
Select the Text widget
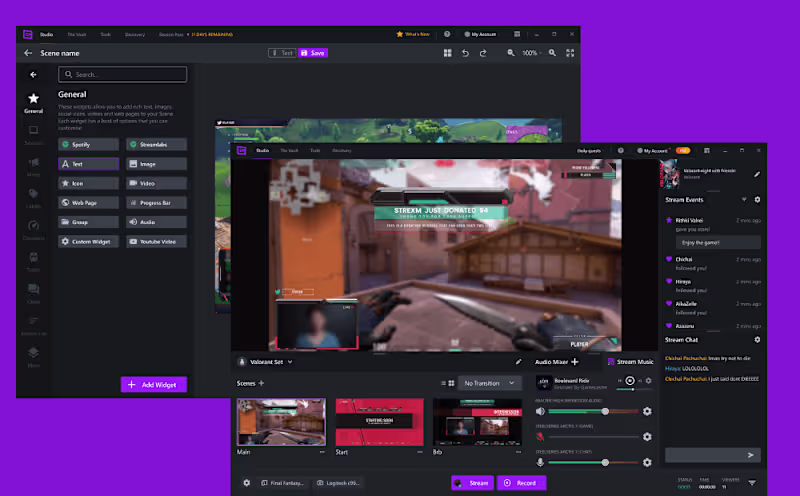click(89, 164)
